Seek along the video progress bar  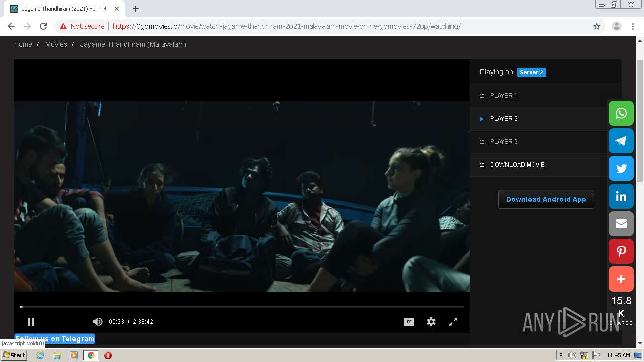click(x=242, y=306)
